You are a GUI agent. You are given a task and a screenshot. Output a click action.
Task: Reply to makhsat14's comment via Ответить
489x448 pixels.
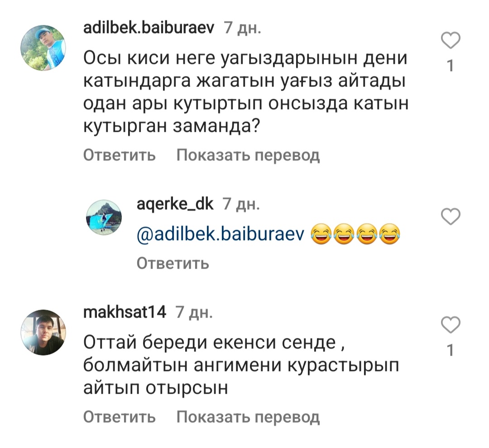[120, 416]
